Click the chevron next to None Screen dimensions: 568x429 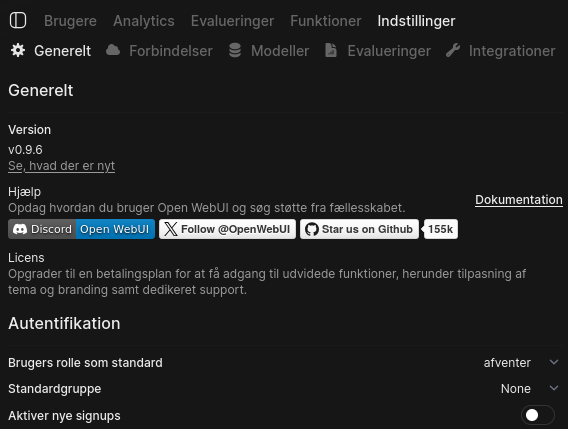(x=554, y=388)
